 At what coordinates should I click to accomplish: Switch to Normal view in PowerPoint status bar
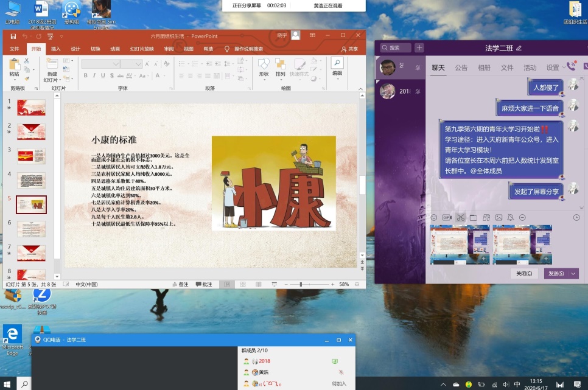coord(227,284)
